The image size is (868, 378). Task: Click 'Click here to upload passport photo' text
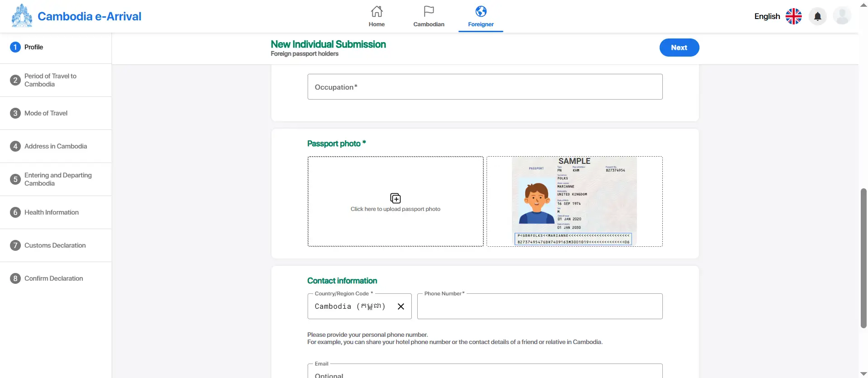(x=395, y=209)
